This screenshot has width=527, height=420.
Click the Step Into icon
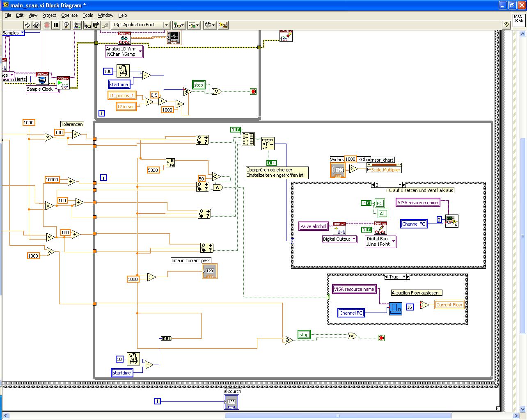[88, 25]
